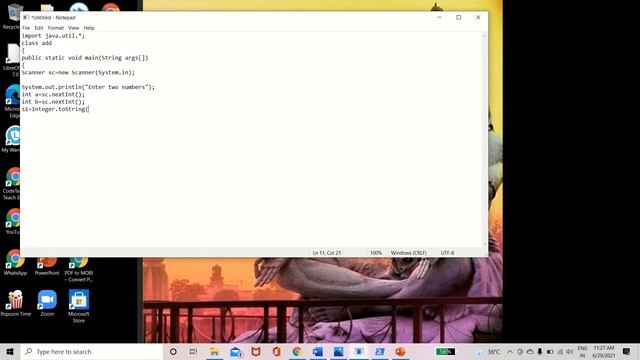Click the Notepad vertical scrollbar
This screenshot has width=640, height=360.
point(484,140)
